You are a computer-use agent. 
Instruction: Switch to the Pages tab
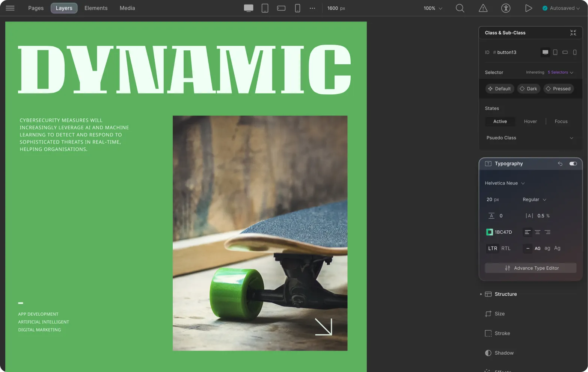coord(36,8)
